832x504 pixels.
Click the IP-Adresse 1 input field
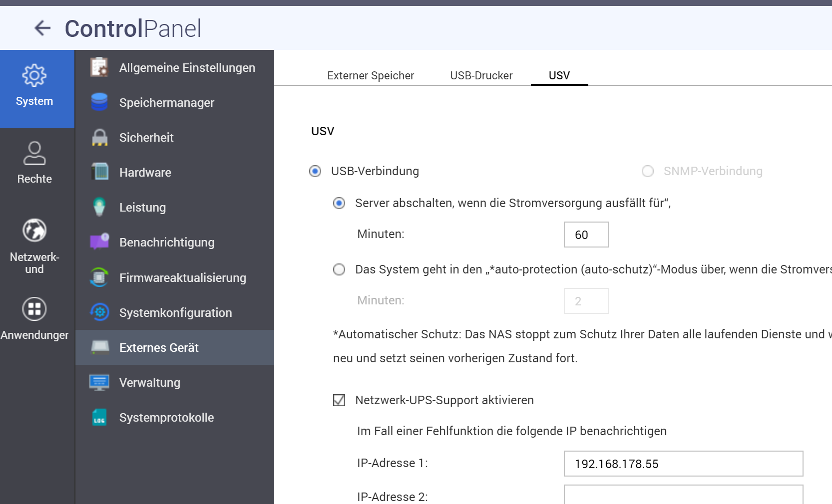click(684, 464)
